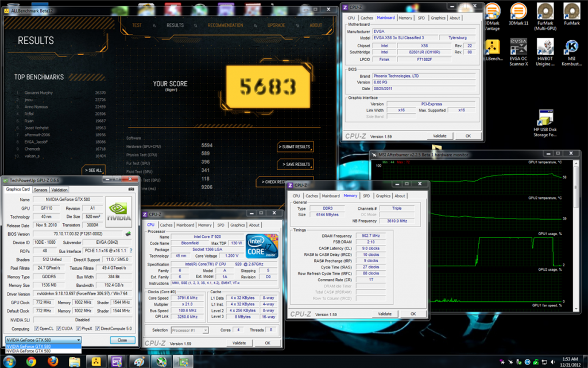Toggle the DirectCompute 5.0 checkbox
This screenshot has width=588, height=368.
click(x=98, y=328)
